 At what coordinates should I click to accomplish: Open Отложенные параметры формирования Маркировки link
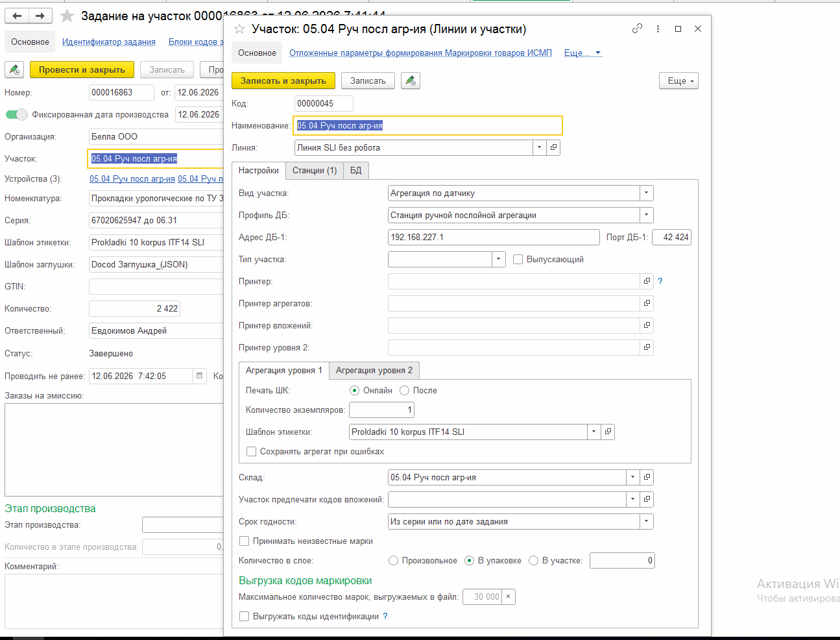coord(420,53)
